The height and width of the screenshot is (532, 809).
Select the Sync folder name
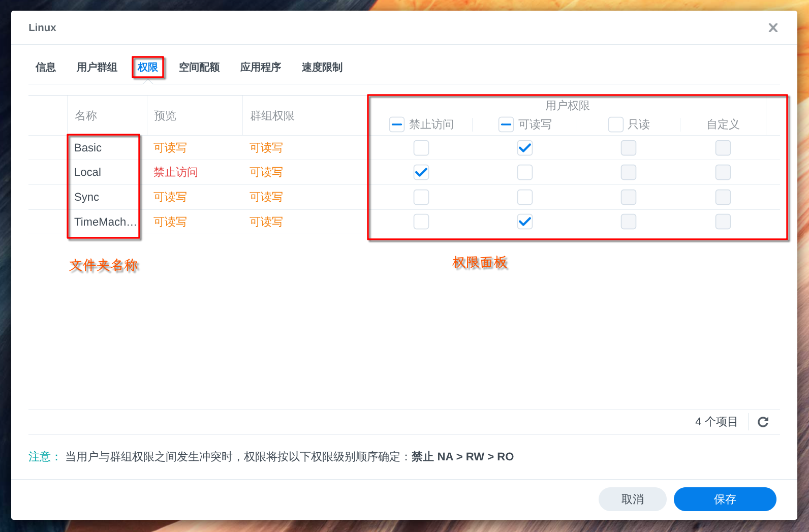point(86,197)
